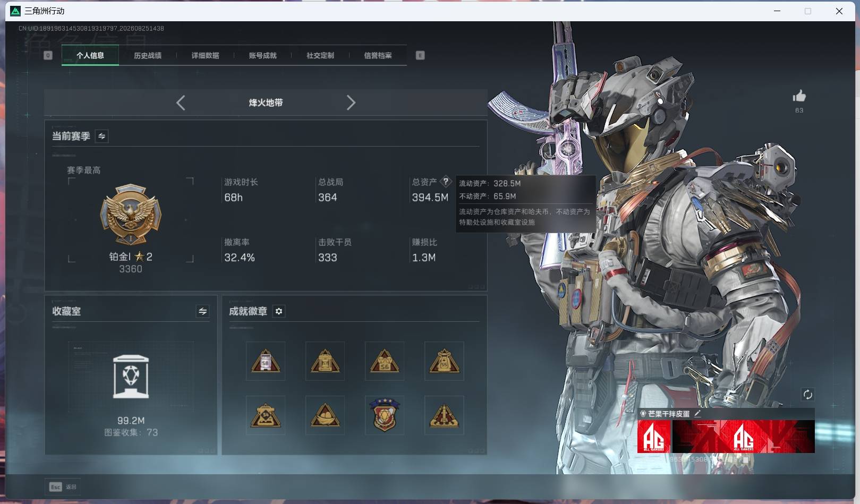Select the S5 sack achievement badge

(x=444, y=361)
